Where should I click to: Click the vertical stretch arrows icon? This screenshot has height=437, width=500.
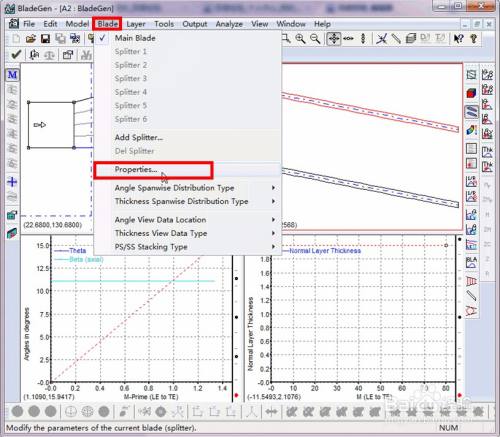tap(363, 39)
